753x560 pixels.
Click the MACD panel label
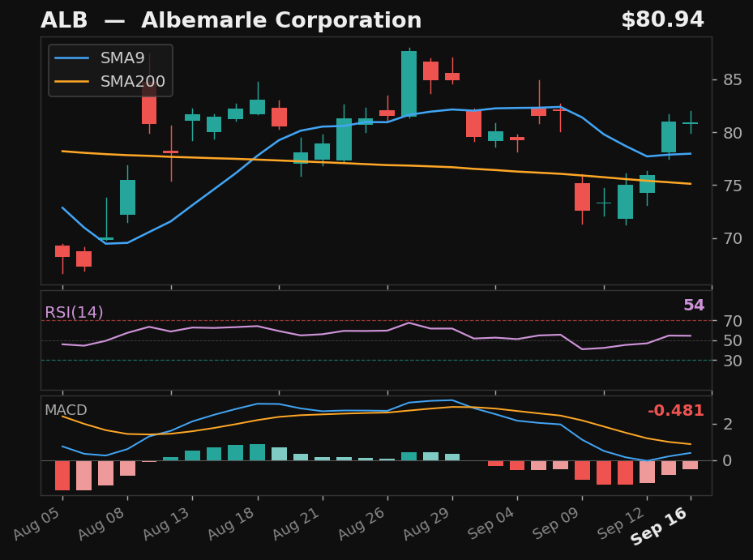point(66,410)
